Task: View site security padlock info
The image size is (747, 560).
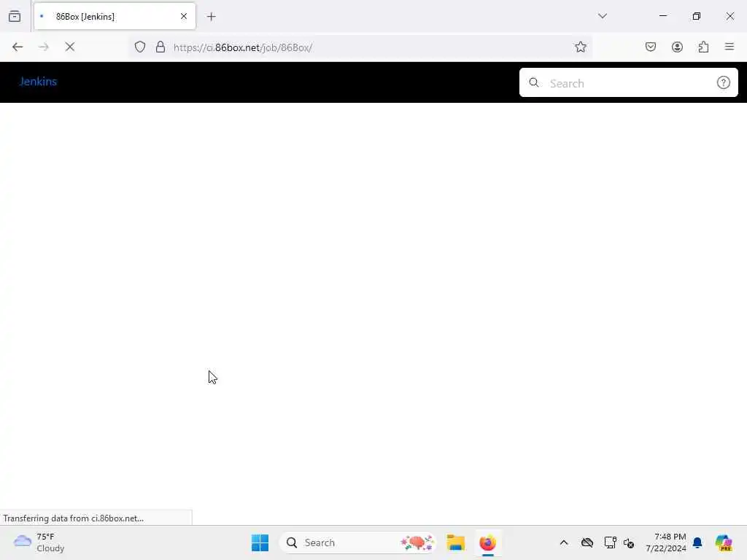Action: (160, 47)
